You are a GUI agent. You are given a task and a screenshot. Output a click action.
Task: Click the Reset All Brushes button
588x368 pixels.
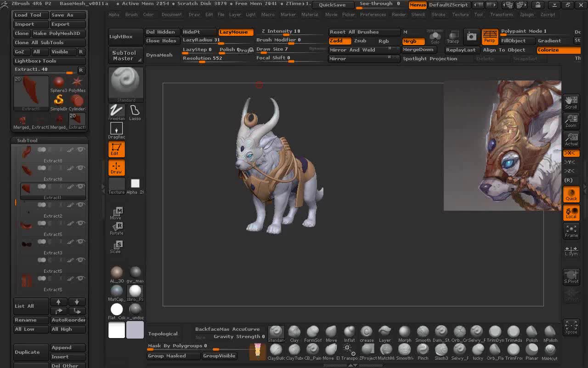point(364,32)
